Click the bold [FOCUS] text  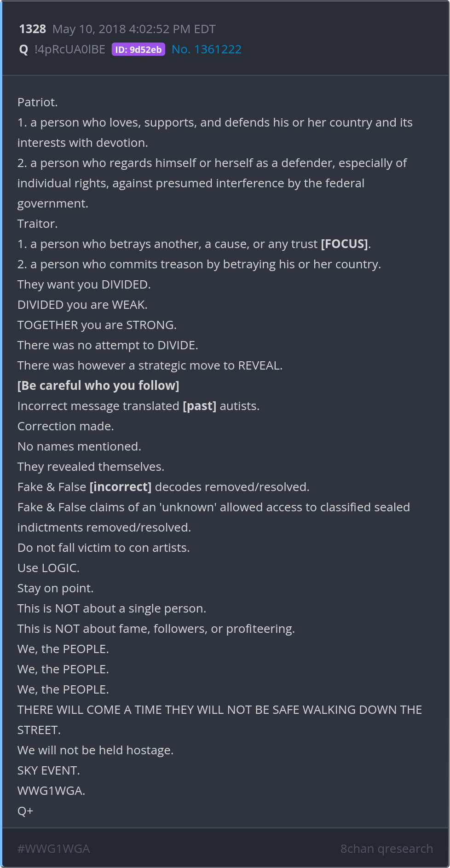[x=345, y=244]
